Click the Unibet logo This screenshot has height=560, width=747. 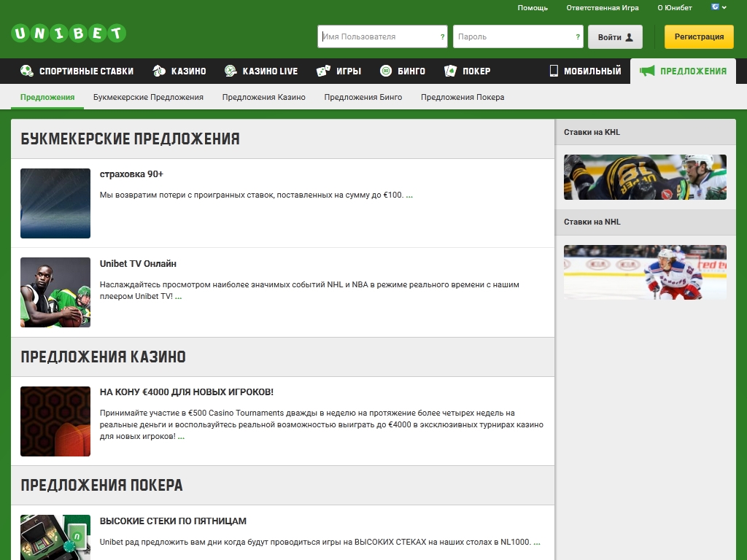tap(69, 34)
